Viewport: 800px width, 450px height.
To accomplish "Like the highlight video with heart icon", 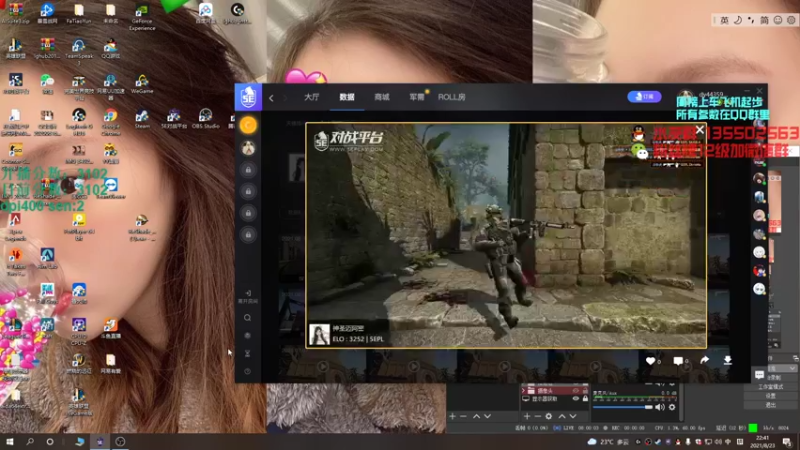I will [x=651, y=361].
